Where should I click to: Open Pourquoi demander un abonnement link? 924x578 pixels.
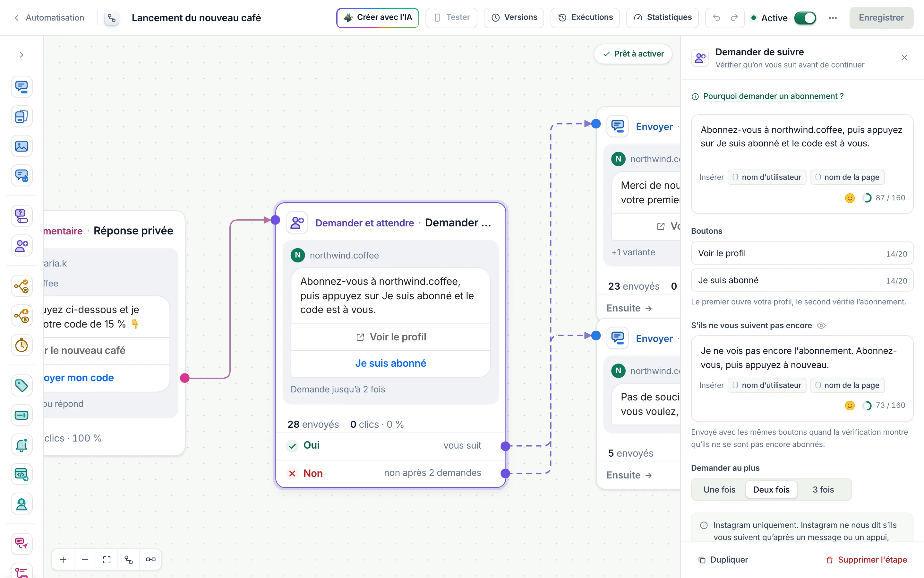773,96
